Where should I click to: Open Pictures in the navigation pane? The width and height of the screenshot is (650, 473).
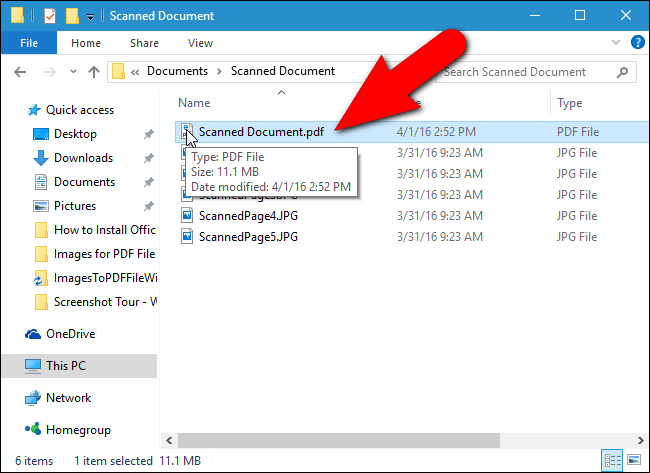(x=75, y=206)
